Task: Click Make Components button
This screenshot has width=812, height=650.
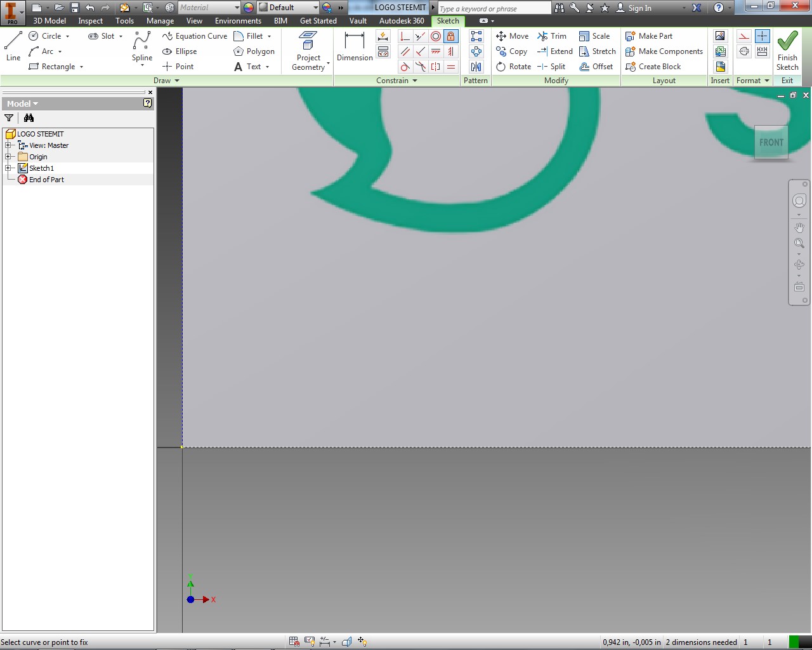Action: point(664,51)
